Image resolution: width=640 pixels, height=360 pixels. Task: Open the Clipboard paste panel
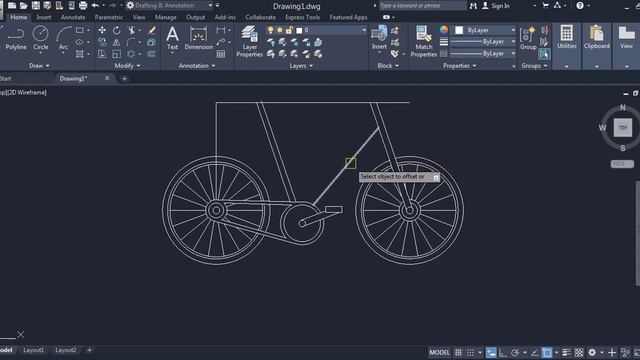click(x=596, y=37)
